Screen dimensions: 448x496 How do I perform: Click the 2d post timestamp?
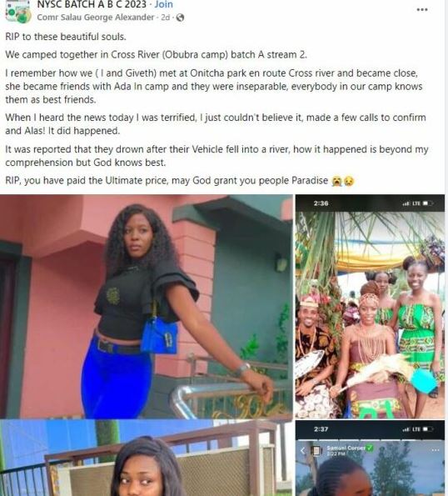tap(165, 17)
